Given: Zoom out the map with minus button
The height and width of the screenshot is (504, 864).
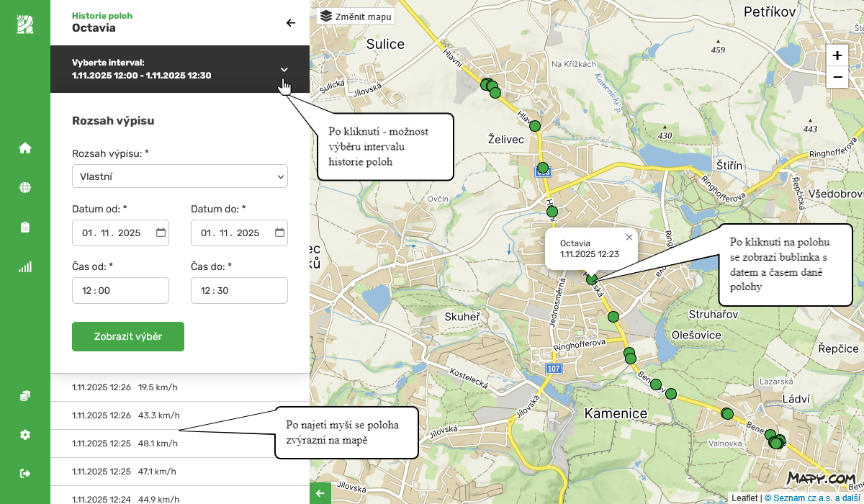Looking at the screenshot, I should coord(837,77).
